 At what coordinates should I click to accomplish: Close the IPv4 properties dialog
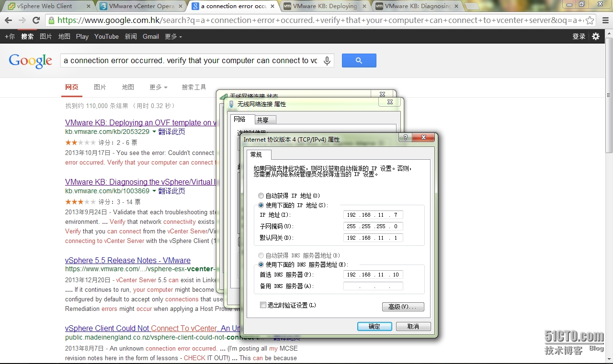(423, 138)
